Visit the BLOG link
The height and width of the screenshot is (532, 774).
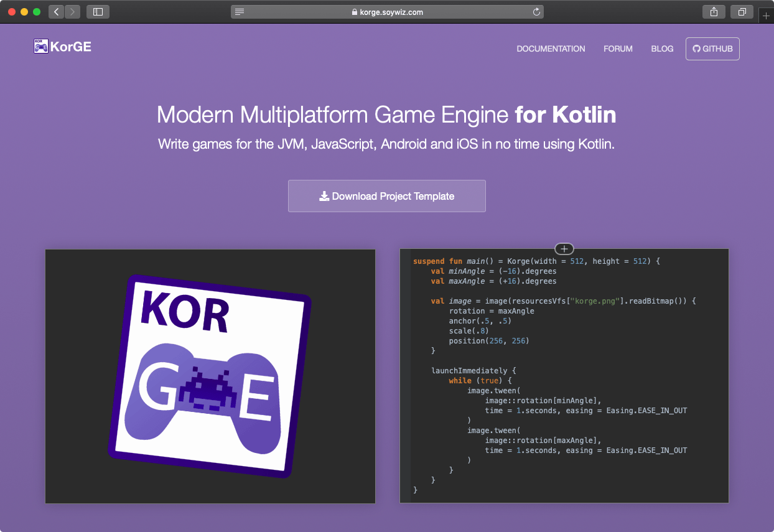pos(662,49)
